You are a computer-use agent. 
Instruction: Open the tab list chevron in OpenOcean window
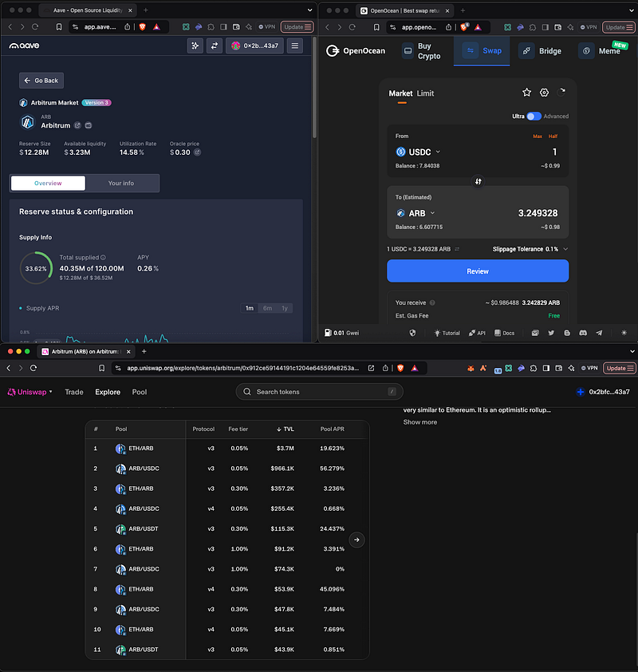(x=632, y=10)
